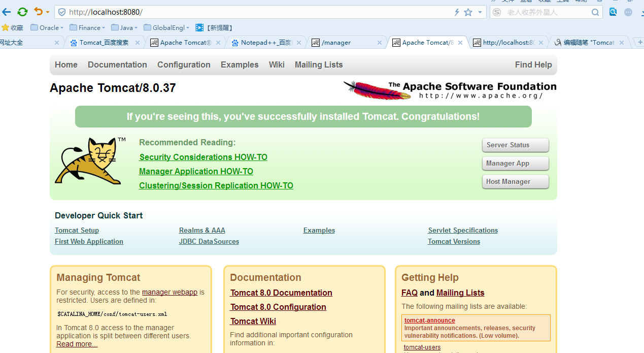
Task: Open the Tomcat 8.0 Documentation link
Action: 281,293
